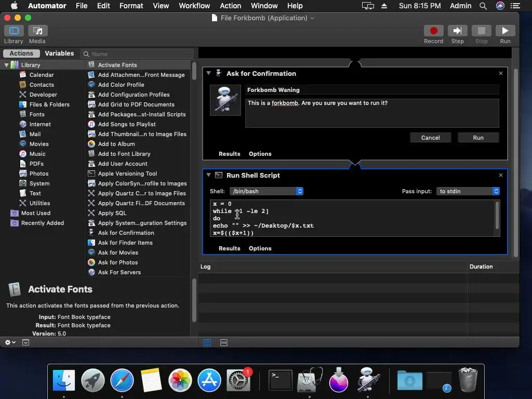Open Recently Added smart group
The width and height of the screenshot is (532, 399).
43,223
